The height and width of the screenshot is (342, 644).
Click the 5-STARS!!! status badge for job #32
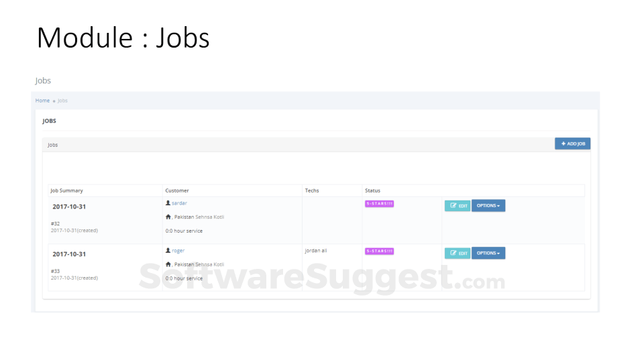click(379, 203)
